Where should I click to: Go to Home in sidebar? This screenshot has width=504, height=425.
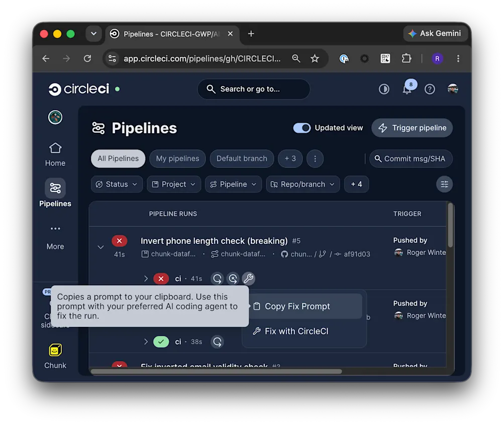[x=55, y=154]
